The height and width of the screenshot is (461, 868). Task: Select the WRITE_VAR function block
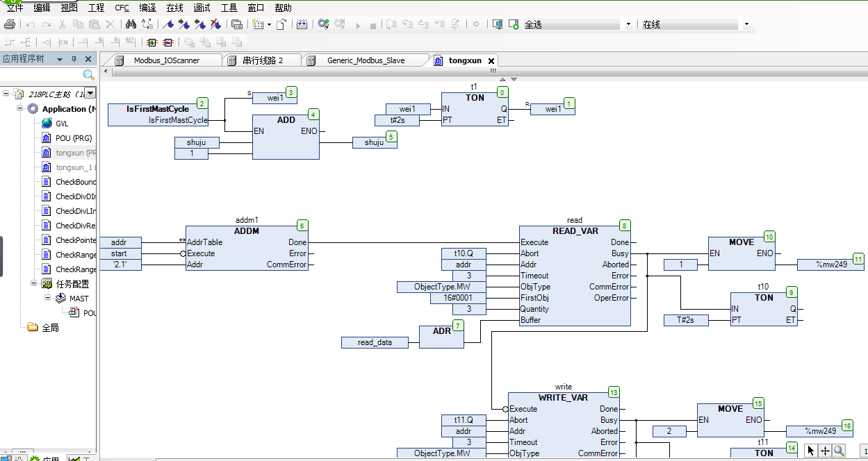tap(564, 425)
